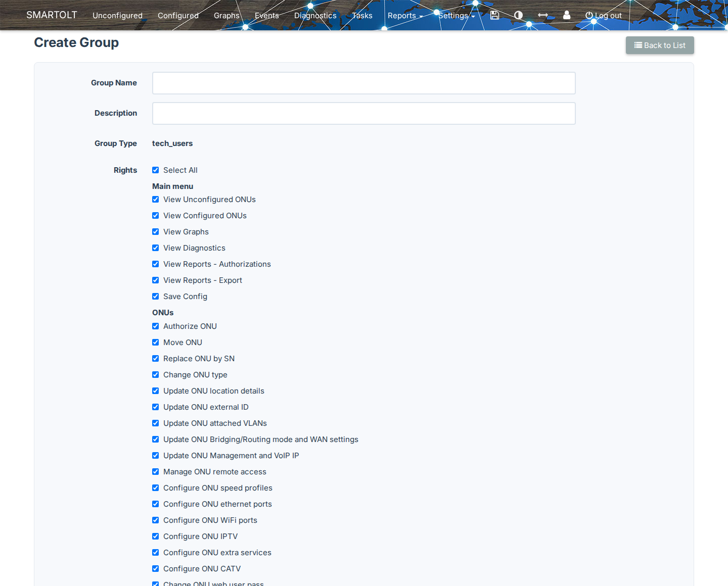Toggle Update ONU Bridging/Routing mode checkbox
Viewport: 728px width, 586px height.
[156, 439]
